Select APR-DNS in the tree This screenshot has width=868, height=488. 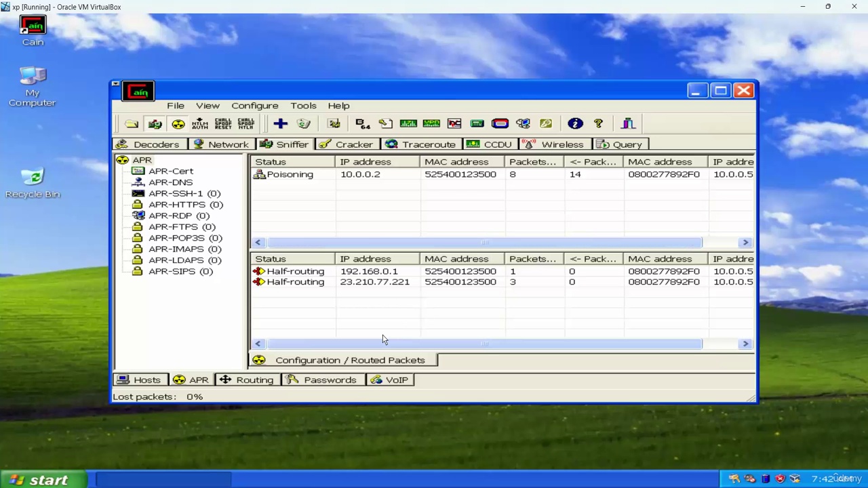click(x=170, y=182)
